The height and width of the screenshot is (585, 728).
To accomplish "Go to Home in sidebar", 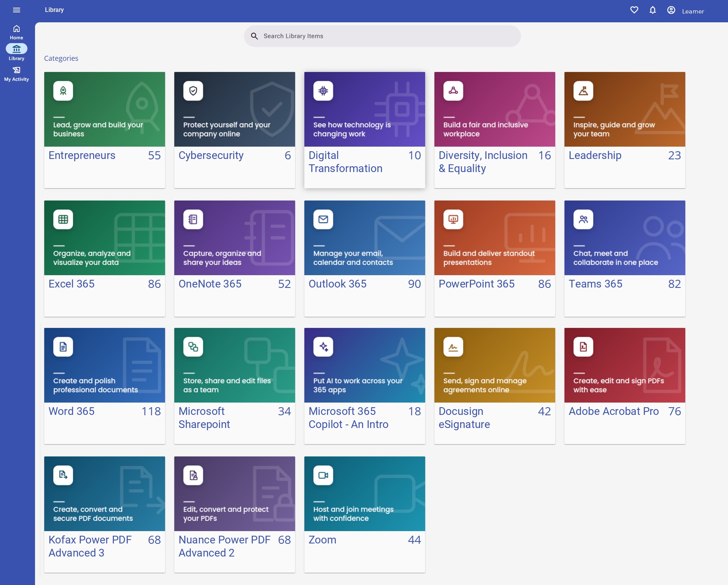I will point(17,32).
